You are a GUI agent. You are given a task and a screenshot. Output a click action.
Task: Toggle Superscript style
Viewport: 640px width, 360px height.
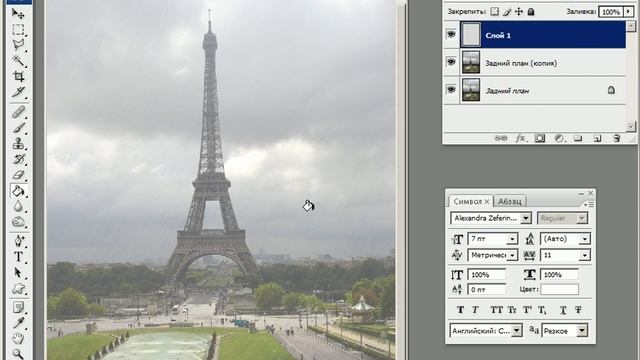pyautogui.click(x=527, y=310)
